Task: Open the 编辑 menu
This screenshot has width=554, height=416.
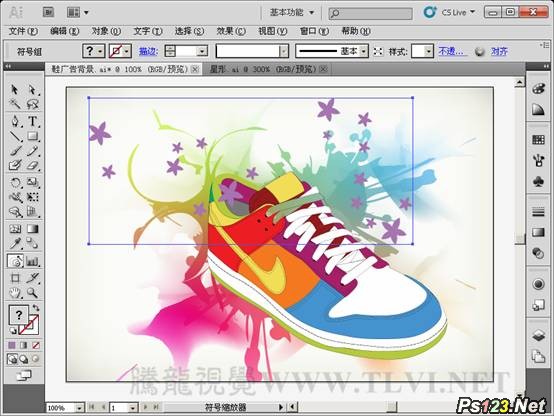Action: click(64, 31)
